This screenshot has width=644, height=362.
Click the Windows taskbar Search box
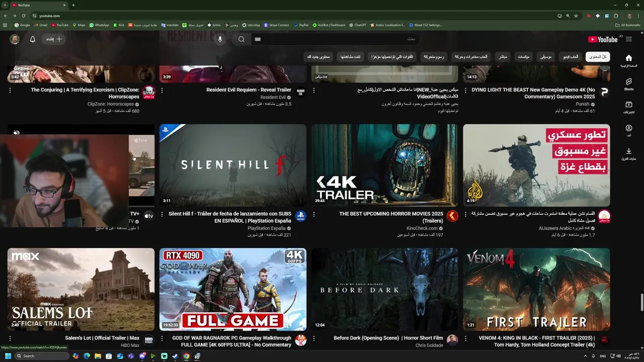pyautogui.click(x=42, y=356)
